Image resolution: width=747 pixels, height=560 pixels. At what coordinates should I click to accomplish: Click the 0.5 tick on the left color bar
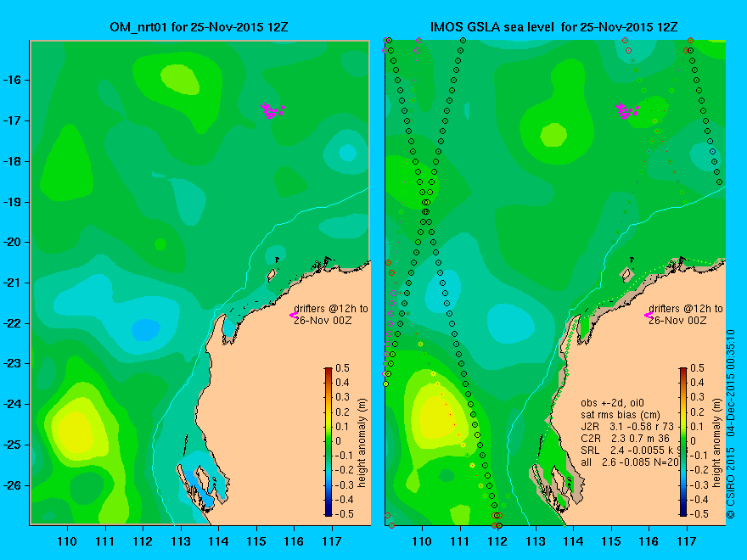coord(343,368)
